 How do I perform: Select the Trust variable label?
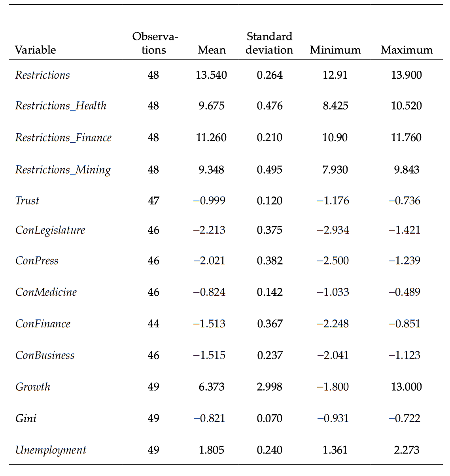(x=27, y=200)
